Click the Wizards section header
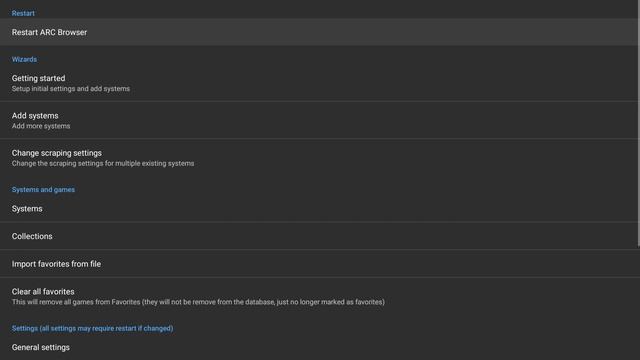The image size is (640, 360). coord(24,60)
